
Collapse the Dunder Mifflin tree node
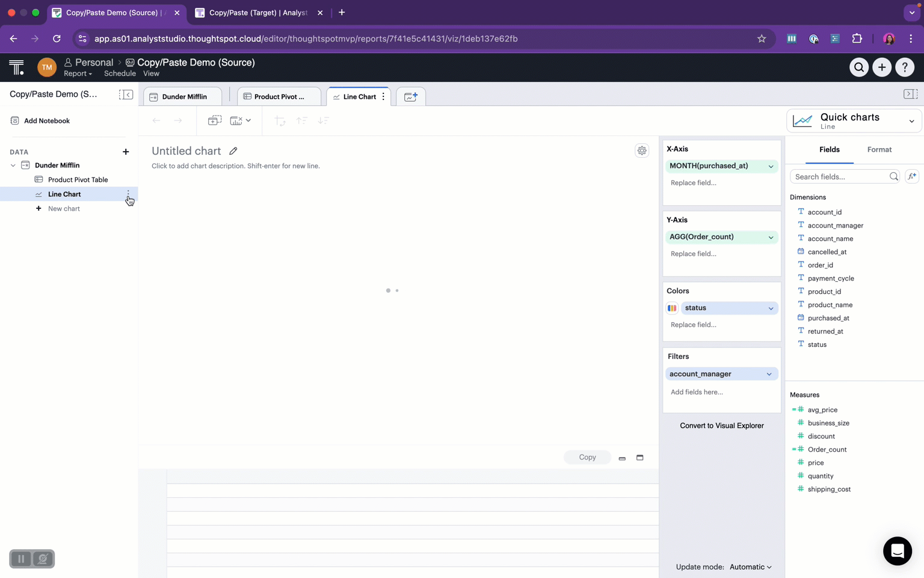coord(13,166)
